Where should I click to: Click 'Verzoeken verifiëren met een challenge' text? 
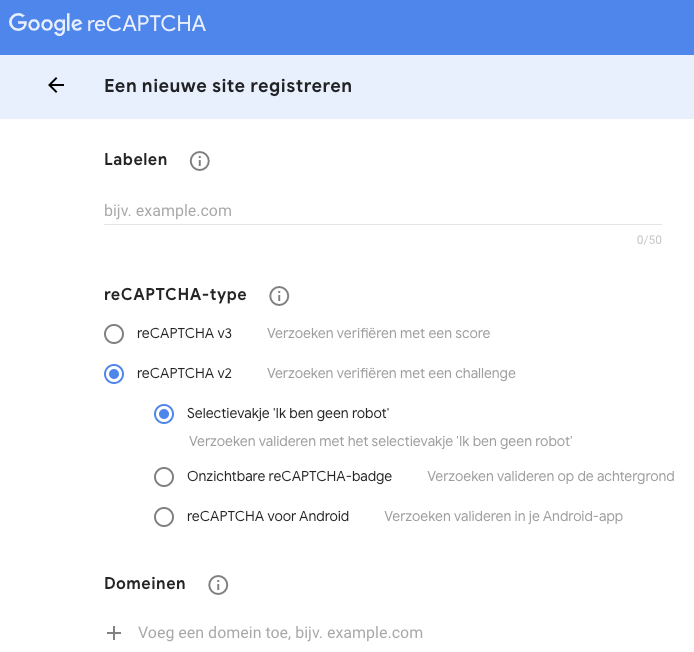pyautogui.click(x=391, y=373)
